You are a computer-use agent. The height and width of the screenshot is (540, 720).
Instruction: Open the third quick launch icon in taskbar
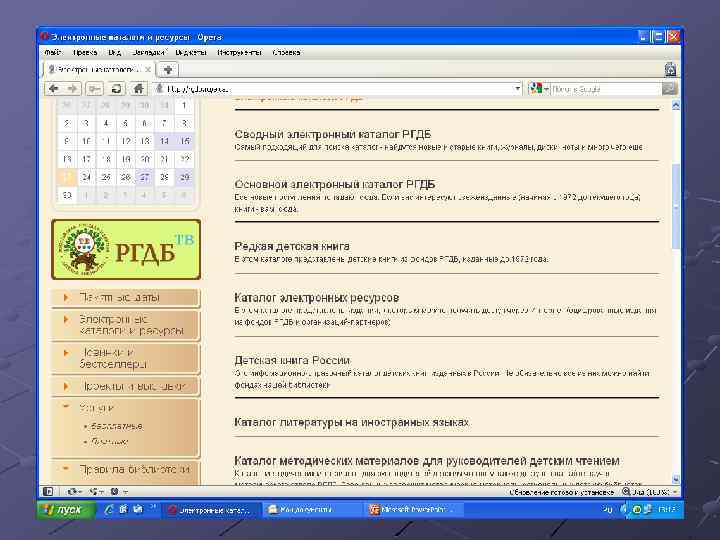[x=138, y=509]
